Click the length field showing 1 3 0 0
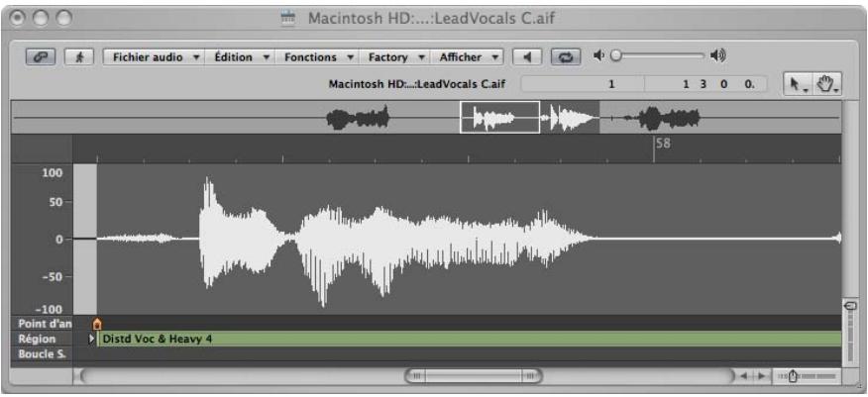 coord(705,84)
